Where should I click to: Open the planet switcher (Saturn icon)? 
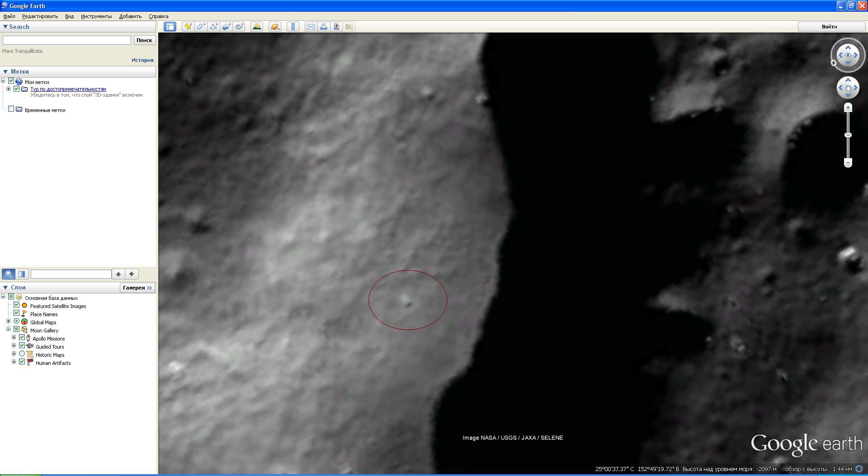tap(275, 27)
